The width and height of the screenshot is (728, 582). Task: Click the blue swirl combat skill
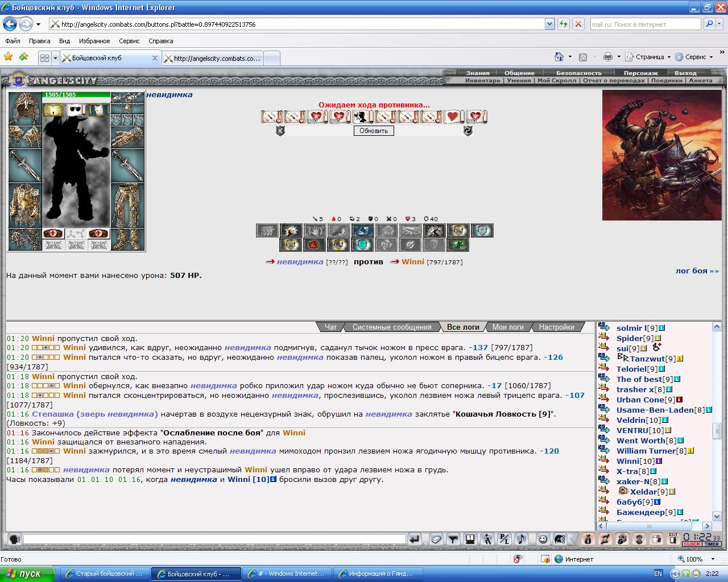363,230
